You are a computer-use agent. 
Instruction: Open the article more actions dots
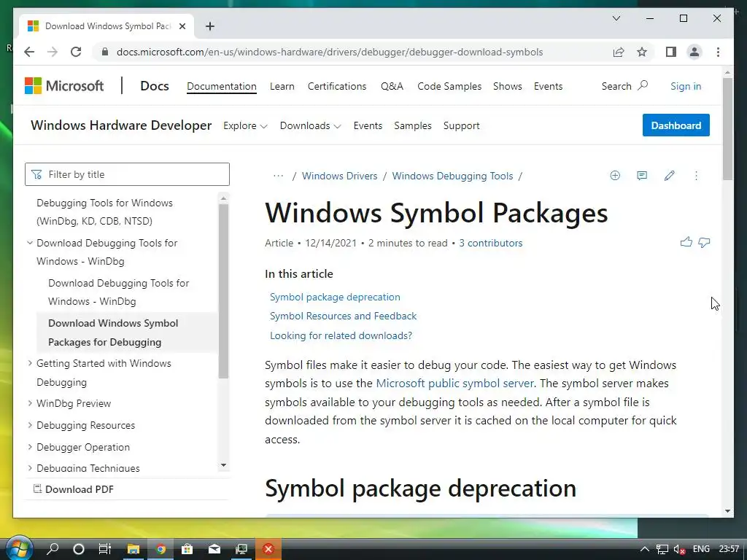click(696, 176)
